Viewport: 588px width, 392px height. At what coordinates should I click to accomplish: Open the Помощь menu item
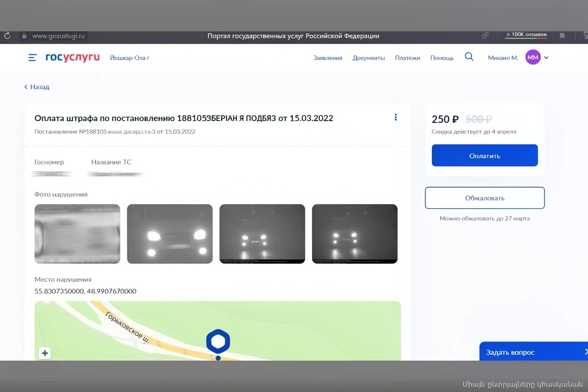click(442, 58)
